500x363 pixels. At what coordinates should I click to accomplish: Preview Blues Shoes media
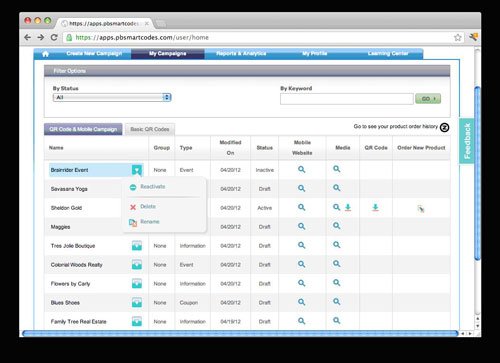[x=337, y=302]
